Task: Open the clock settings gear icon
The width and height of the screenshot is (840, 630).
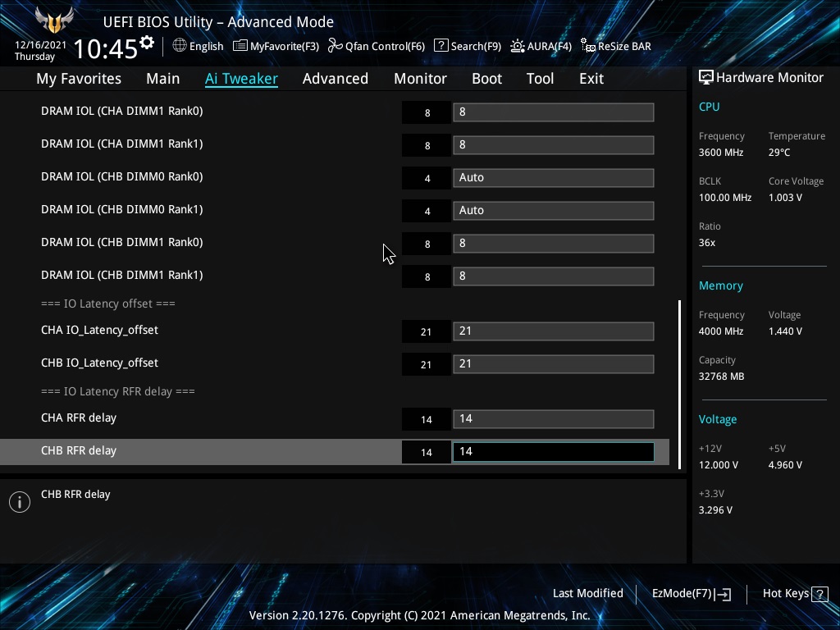Action: click(147, 43)
